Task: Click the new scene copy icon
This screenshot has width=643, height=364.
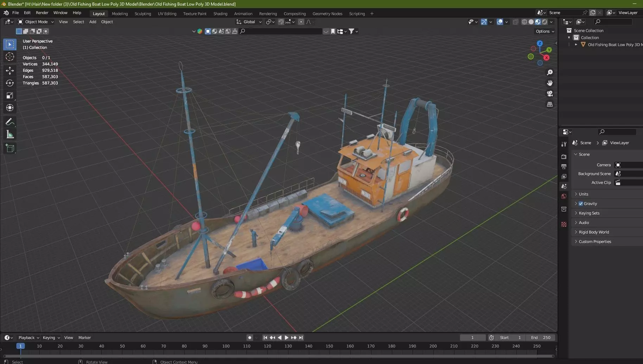Action: tap(593, 13)
